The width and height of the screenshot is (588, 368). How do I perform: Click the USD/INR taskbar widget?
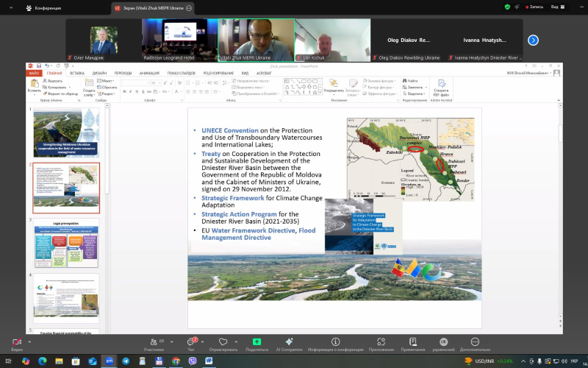pyautogui.click(x=489, y=361)
